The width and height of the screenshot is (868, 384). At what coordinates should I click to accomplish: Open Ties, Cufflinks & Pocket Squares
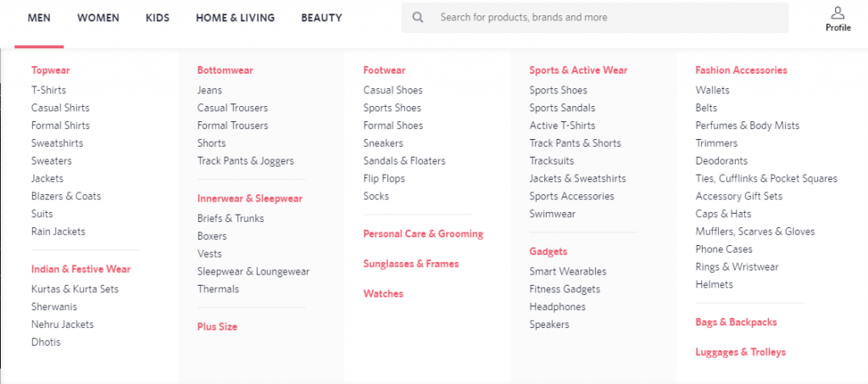[x=766, y=179]
